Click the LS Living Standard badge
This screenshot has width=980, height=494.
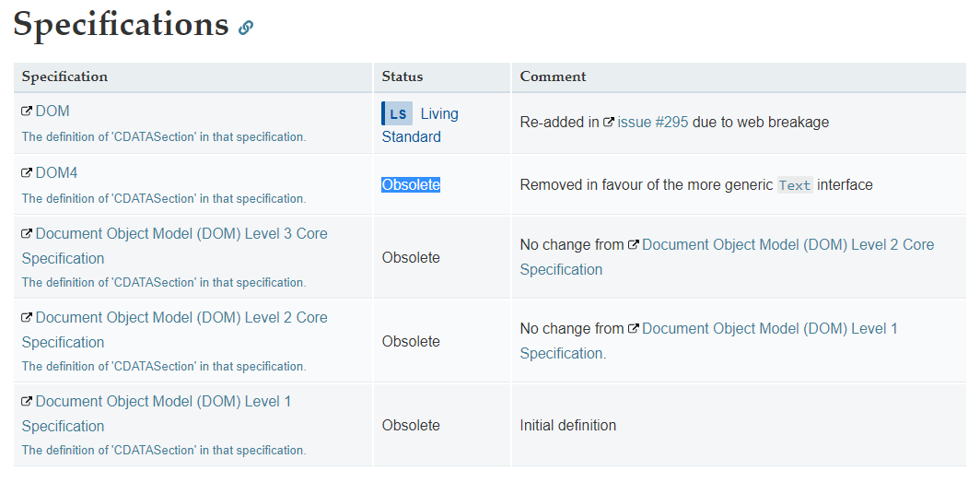397,114
